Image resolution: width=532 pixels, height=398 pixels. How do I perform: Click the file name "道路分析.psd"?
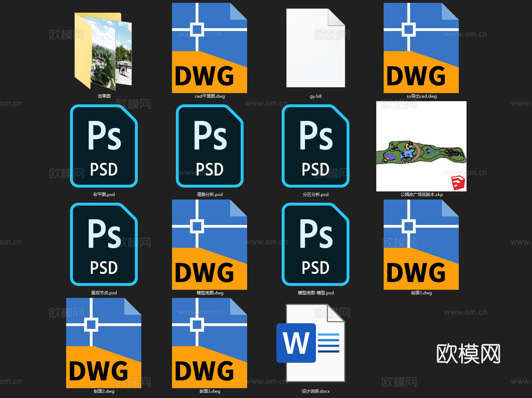coord(210,194)
